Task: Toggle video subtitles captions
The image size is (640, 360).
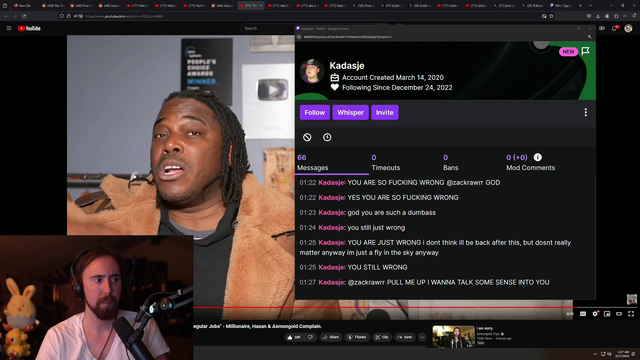Action: (583, 313)
